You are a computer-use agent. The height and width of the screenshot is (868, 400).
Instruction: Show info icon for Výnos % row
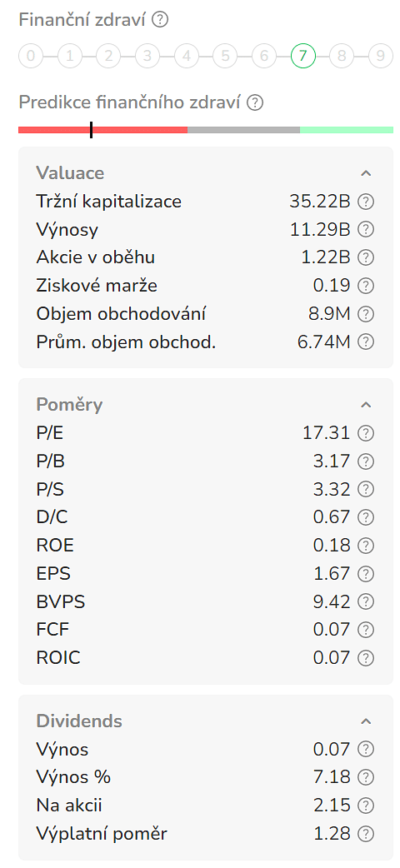pyautogui.click(x=366, y=777)
